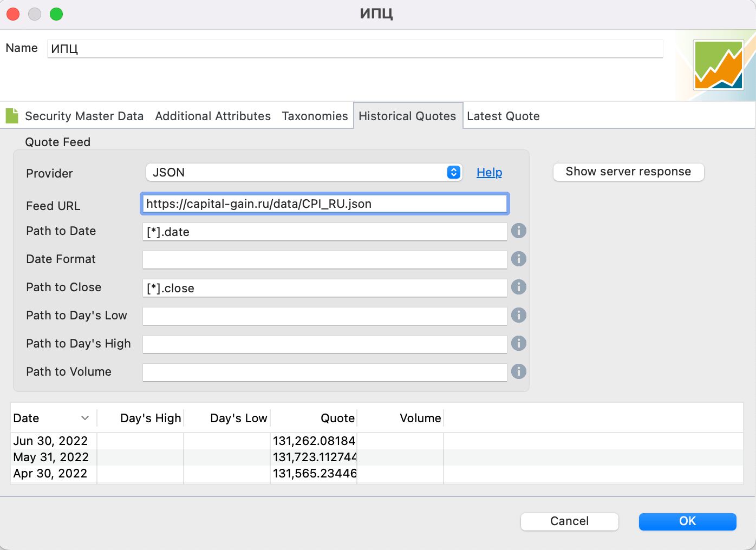The height and width of the screenshot is (550, 756).
Task: Click the green document icon by Security Master Data
Action: pos(12,116)
